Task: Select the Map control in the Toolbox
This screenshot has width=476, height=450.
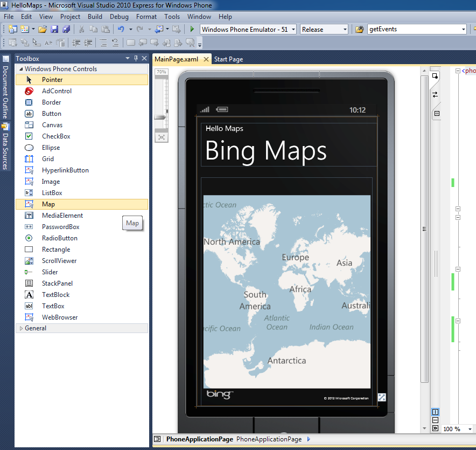Action: pyautogui.click(x=82, y=204)
